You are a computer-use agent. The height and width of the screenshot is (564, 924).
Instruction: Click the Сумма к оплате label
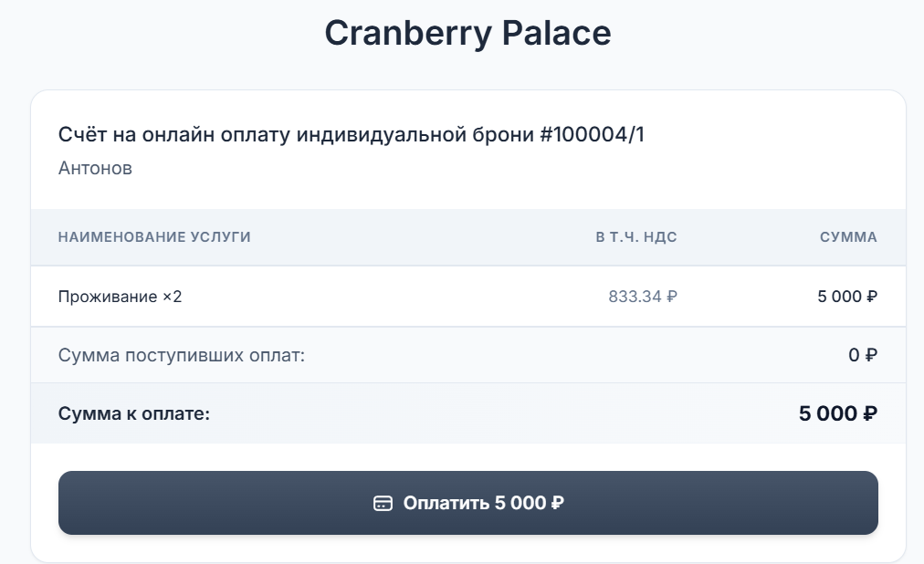(x=134, y=413)
